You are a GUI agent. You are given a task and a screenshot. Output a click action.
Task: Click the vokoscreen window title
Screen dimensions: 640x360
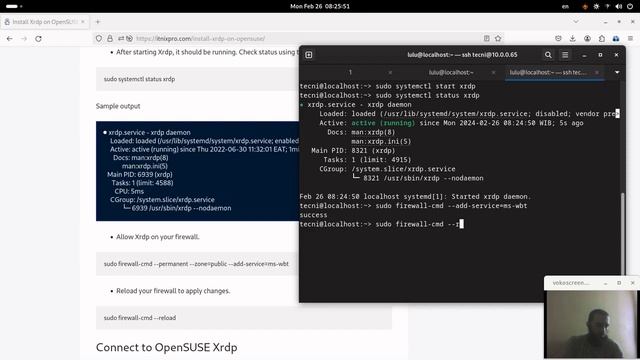click(x=571, y=282)
